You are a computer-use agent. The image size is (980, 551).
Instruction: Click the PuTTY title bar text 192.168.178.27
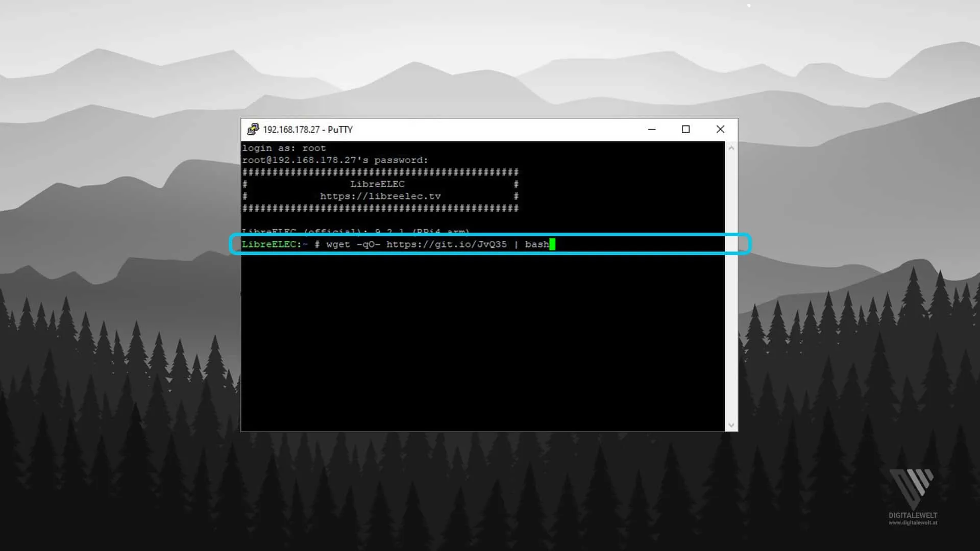point(291,130)
